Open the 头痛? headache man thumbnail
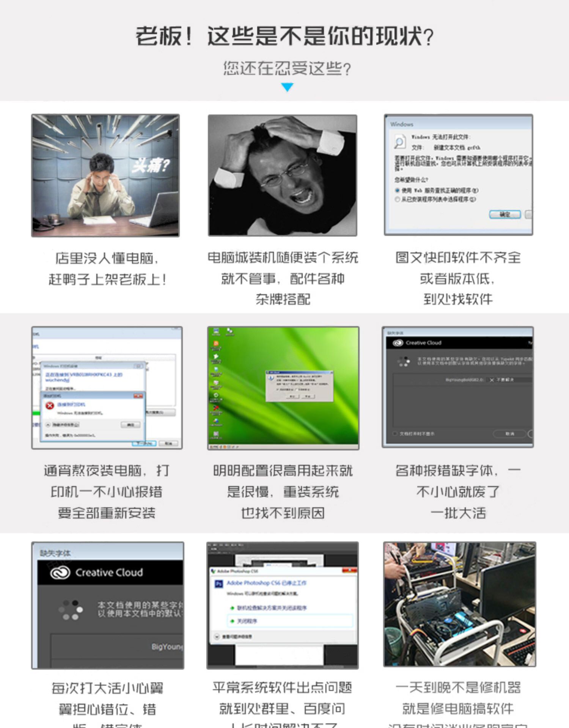The height and width of the screenshot is (728, 569). coord(105,176)
